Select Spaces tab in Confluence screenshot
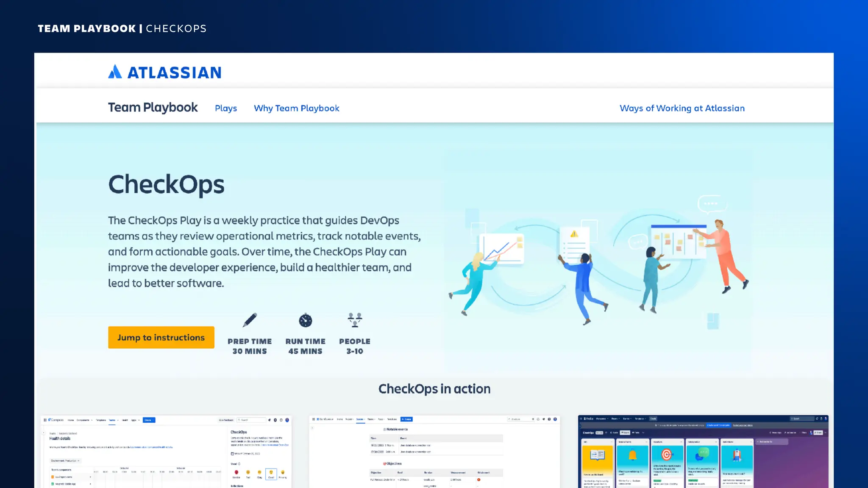The height and width of the screenshot is (488, 868). pos(360,419)
